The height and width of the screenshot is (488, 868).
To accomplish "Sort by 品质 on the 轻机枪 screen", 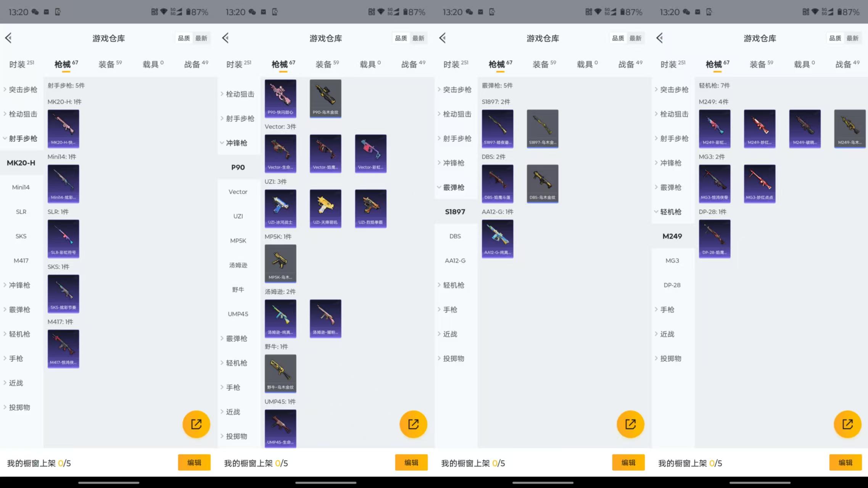I will pyautogui.click(x=835, y=38).
